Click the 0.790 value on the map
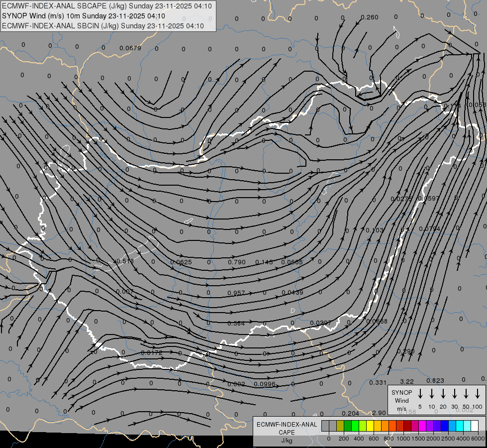This screenshot has height=448, width=487. (237, 262)
